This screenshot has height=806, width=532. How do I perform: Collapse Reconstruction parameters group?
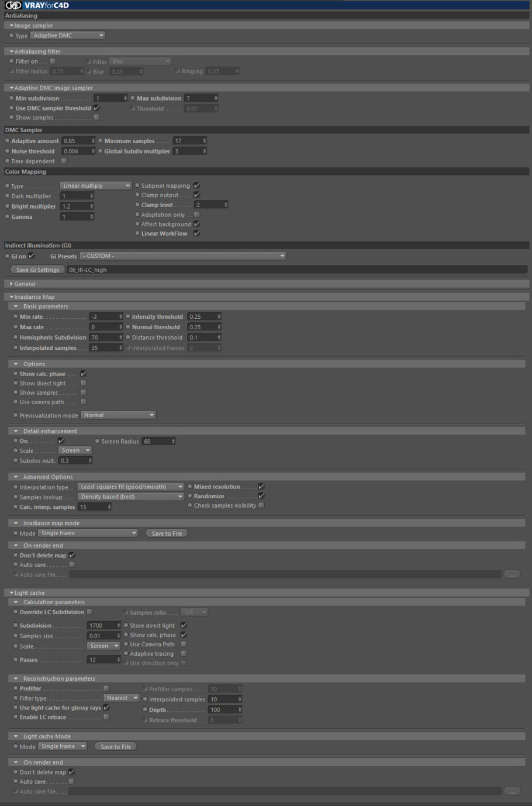(16, 678)
